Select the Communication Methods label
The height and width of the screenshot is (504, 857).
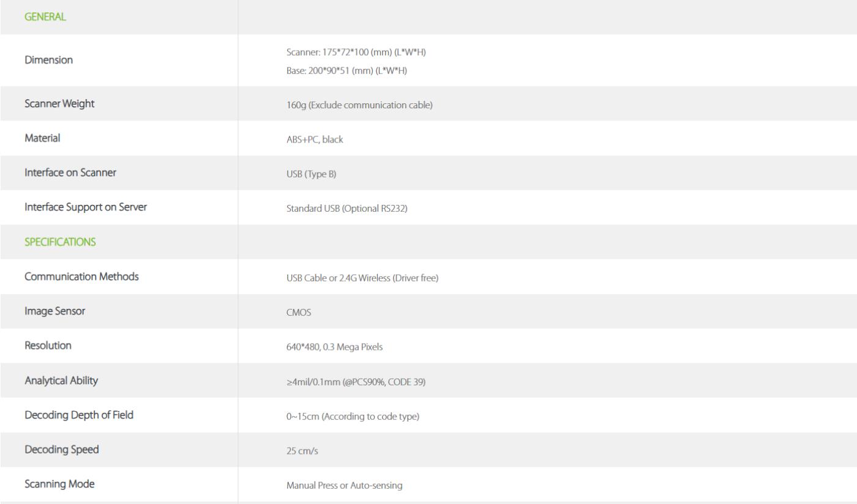tap(81, 276)
